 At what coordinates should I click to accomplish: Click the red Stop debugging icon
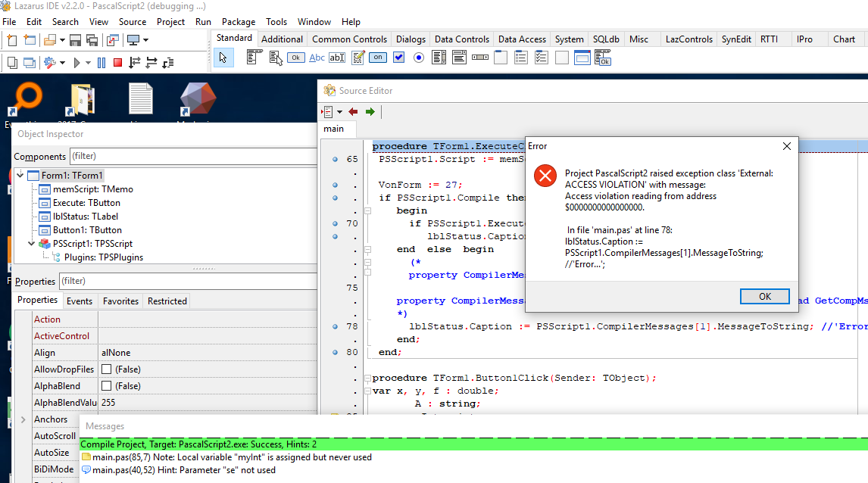click(117, 63)
